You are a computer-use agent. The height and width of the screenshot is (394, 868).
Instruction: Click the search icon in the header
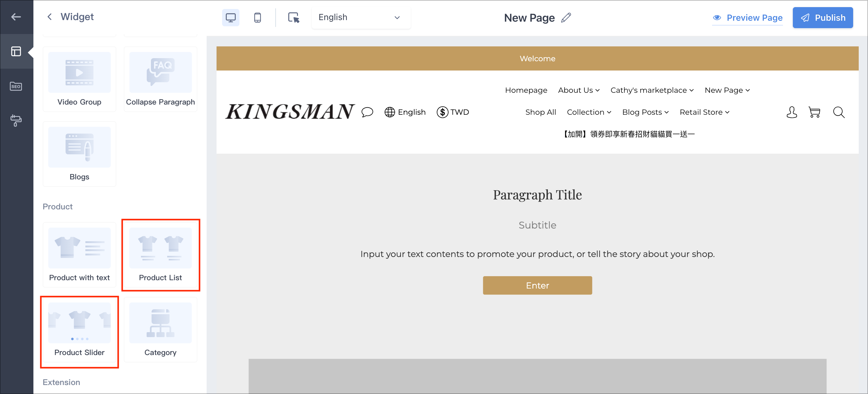pyautogui.click(x=839, y=113)
